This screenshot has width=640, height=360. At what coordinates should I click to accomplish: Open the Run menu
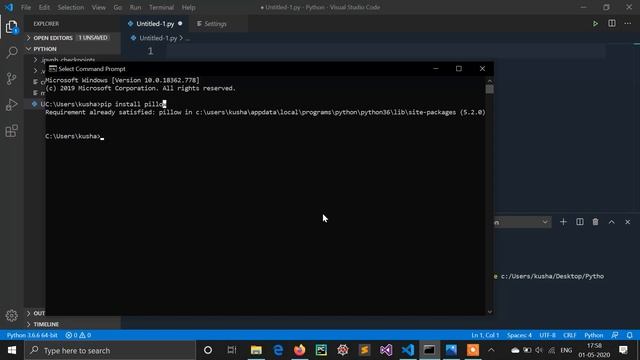[136, 7]
